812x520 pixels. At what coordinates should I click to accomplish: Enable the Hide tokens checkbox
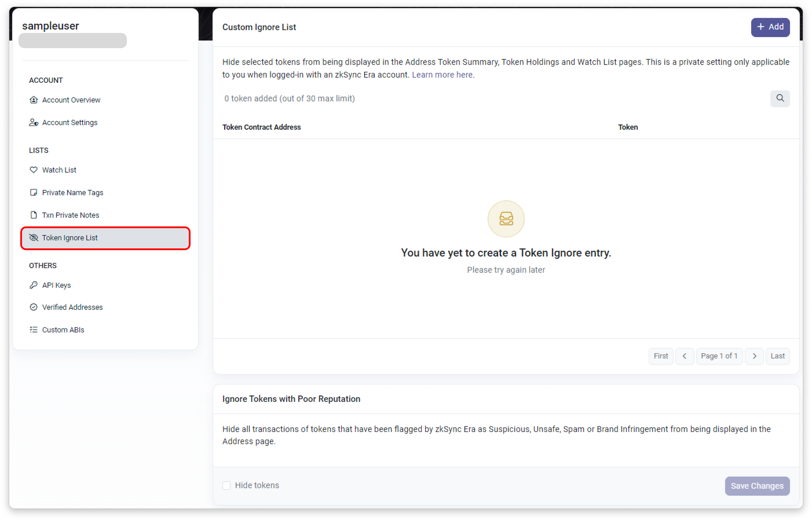[227, 485]
